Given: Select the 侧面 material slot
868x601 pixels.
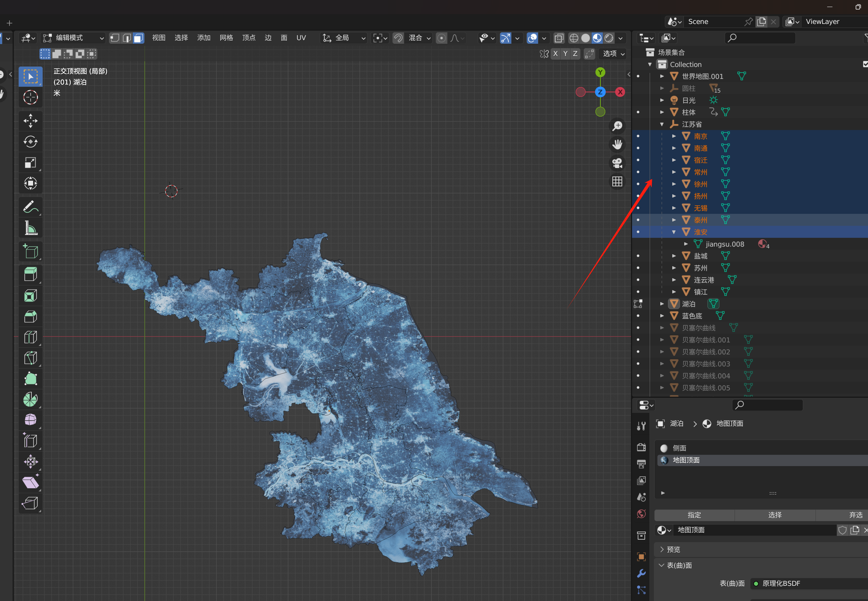Looking at the screenshot, I should 763,448.
